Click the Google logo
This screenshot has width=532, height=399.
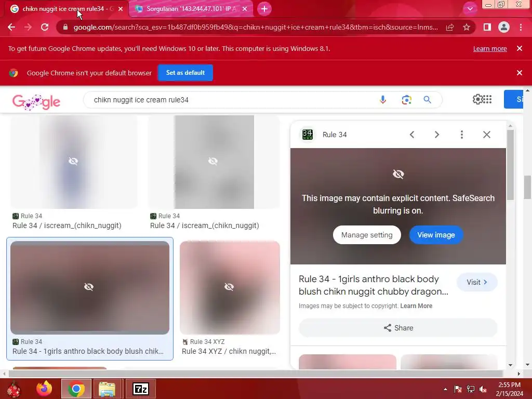36,101
